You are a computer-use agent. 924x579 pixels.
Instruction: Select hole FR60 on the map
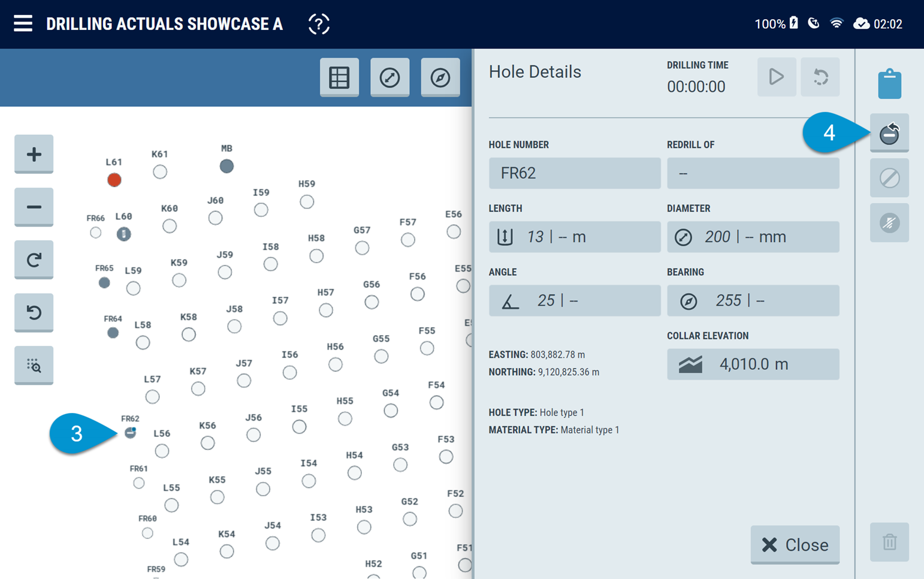(147, 533)
